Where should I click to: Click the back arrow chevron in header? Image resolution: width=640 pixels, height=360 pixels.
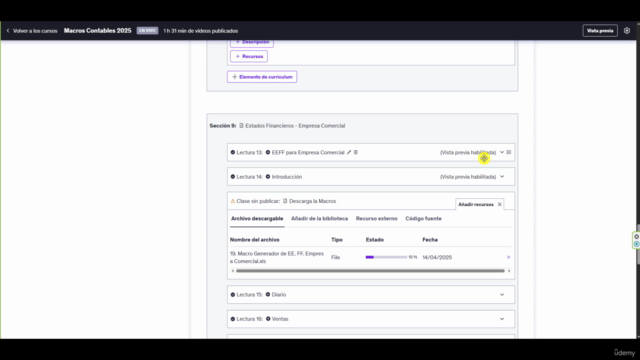tap(8, 31)
